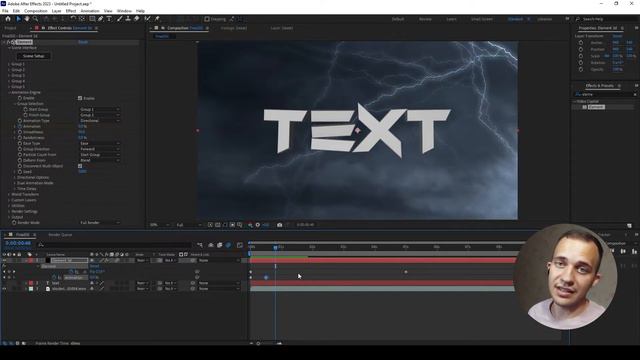Open the Group Direction Forward dropdown

click(100, 149)
